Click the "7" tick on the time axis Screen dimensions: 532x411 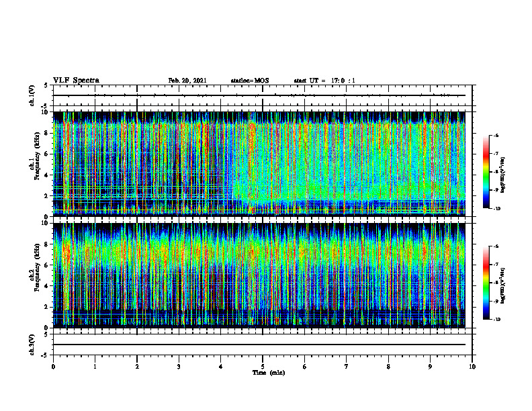[347, 367]
